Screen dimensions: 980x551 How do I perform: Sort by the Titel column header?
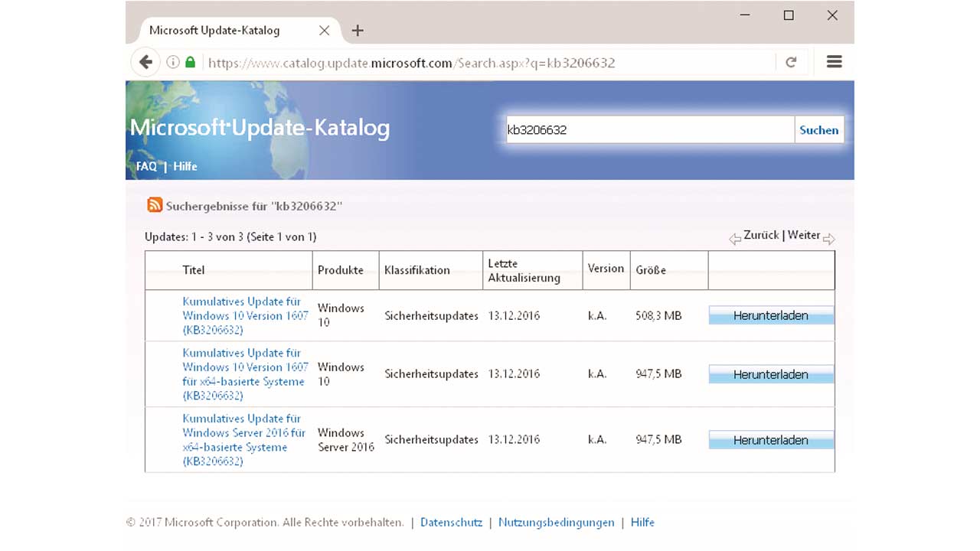click(194, 270)
